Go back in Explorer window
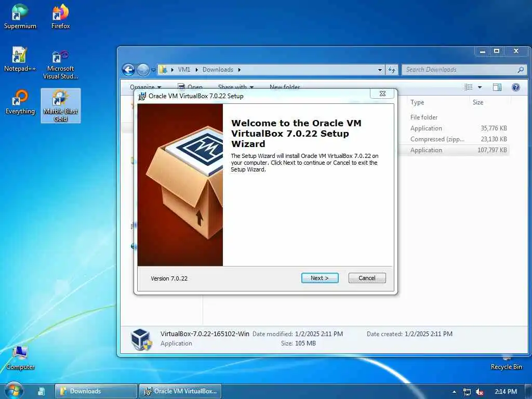The height and width of the screenshot is (399, 532). click(x=128, y=70)
